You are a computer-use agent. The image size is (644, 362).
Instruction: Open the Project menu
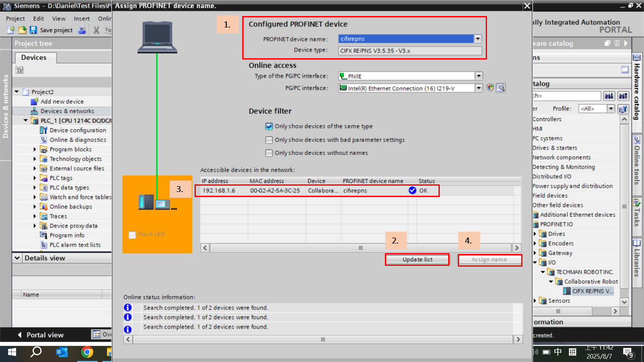15,19
